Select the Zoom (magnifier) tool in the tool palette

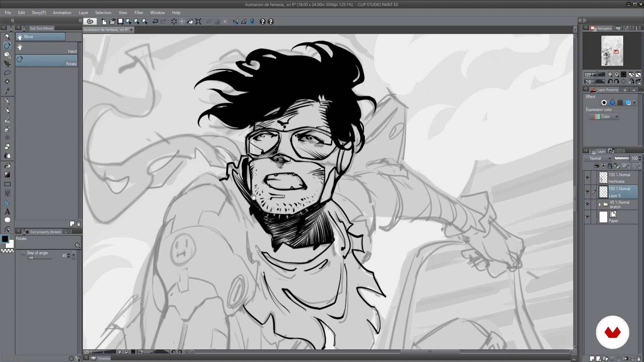tap(7, 37)
